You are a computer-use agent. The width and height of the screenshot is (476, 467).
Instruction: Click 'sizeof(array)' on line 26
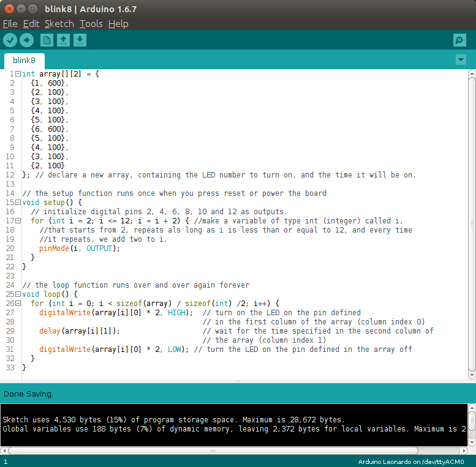144,303
